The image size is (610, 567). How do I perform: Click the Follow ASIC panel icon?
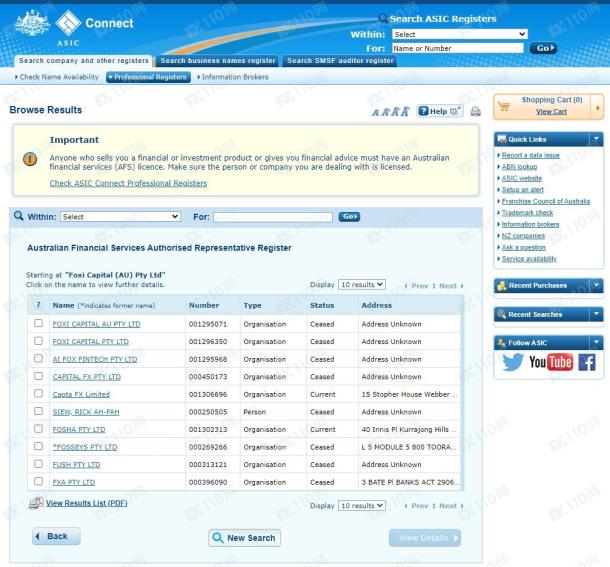coord(502,342)
